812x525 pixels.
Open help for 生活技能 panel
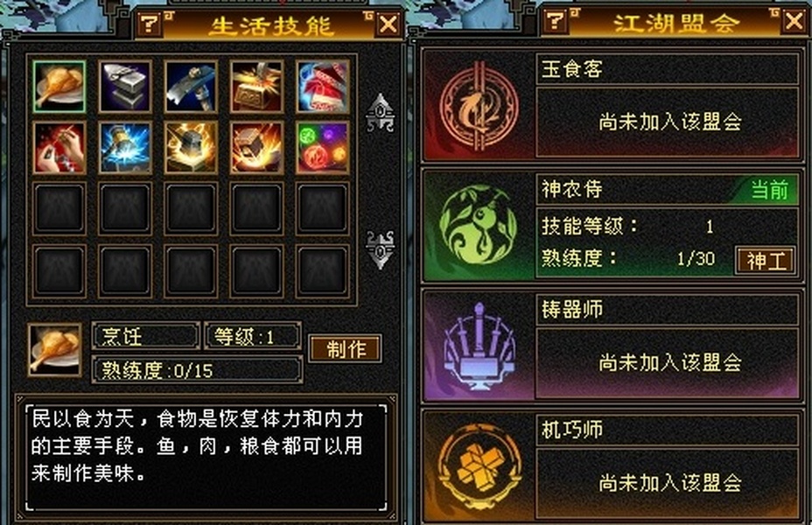click(149, 24)
